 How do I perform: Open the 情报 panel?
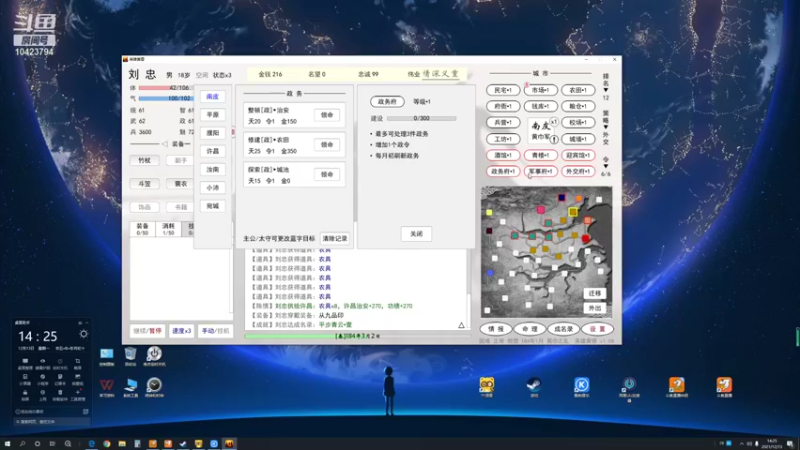coord(495,329)
